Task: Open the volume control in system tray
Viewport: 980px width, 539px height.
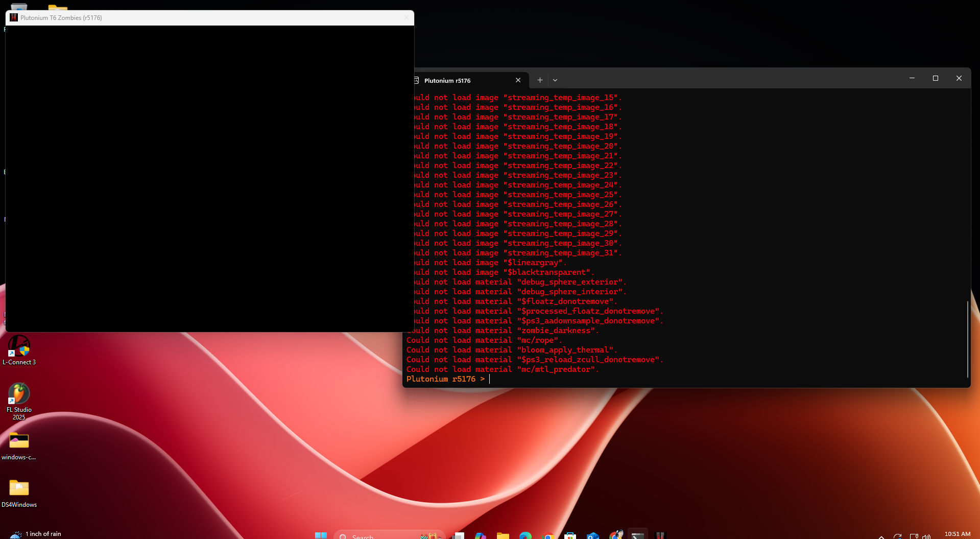Action: point(926,536)
